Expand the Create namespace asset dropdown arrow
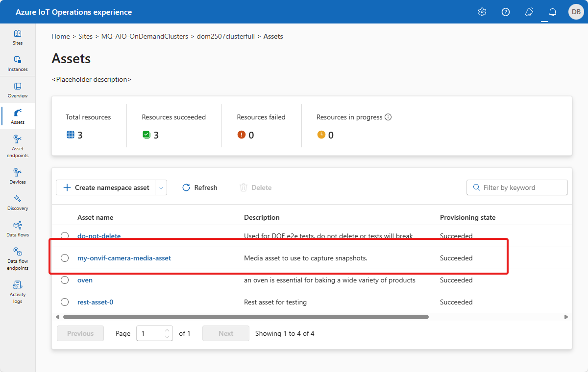Screen dimensions: 588x372 [161, 187]
